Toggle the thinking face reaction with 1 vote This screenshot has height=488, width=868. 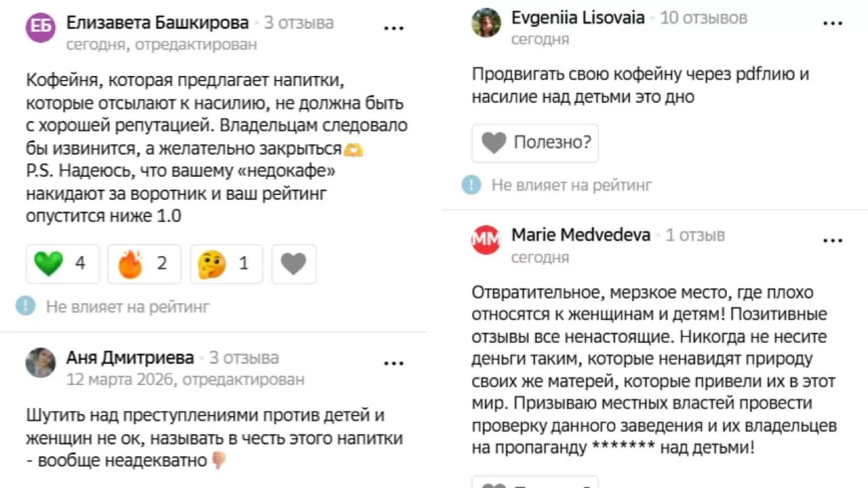point(226,264)
